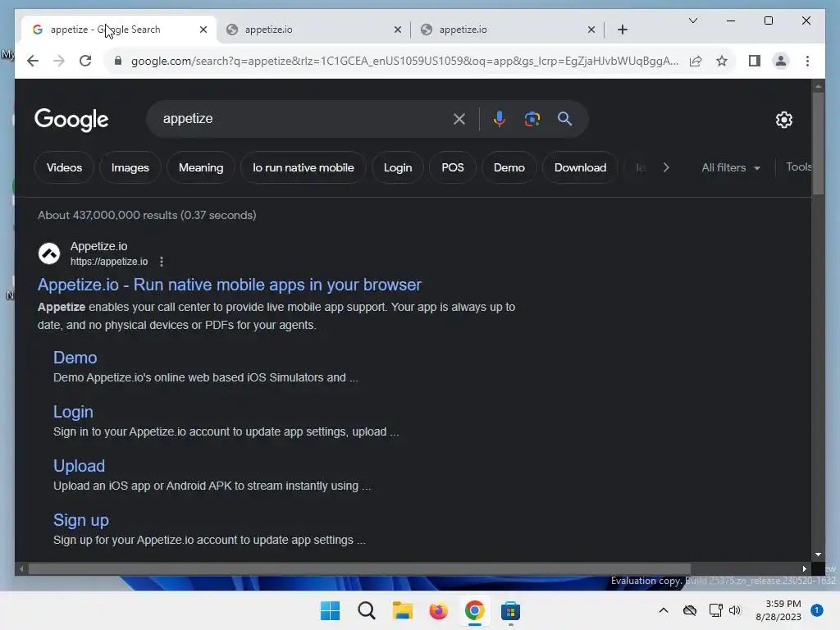The height and width of the screenshot is (630, 840).
Task: Click the Chrome icon in the taskbar
Action: [474, 610]
